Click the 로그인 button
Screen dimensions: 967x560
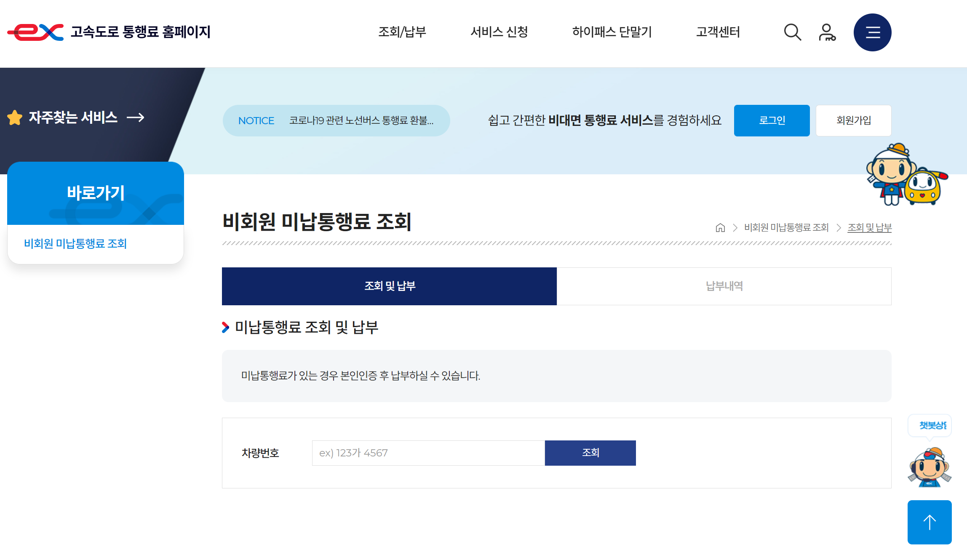point(772,120)
